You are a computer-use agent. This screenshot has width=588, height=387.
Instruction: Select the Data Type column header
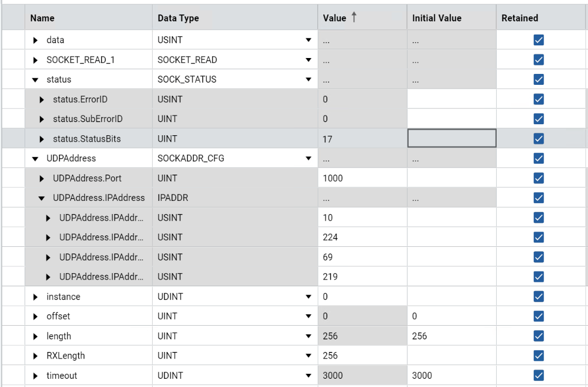point(178,18)
